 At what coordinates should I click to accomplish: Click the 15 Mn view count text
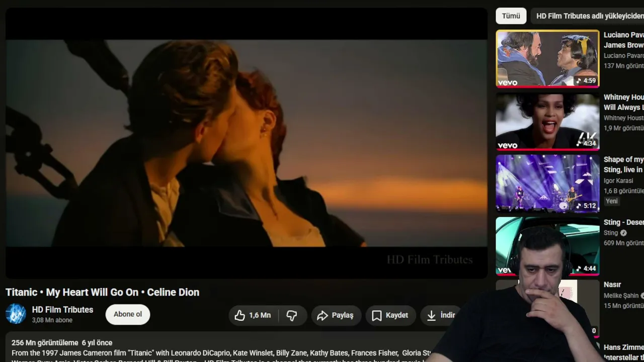[x=624, y=306]
